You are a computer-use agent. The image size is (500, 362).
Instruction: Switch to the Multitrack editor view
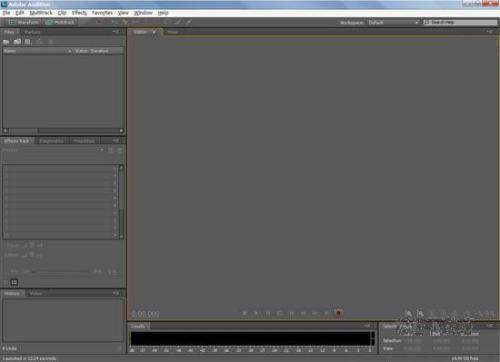click(61, 22)
